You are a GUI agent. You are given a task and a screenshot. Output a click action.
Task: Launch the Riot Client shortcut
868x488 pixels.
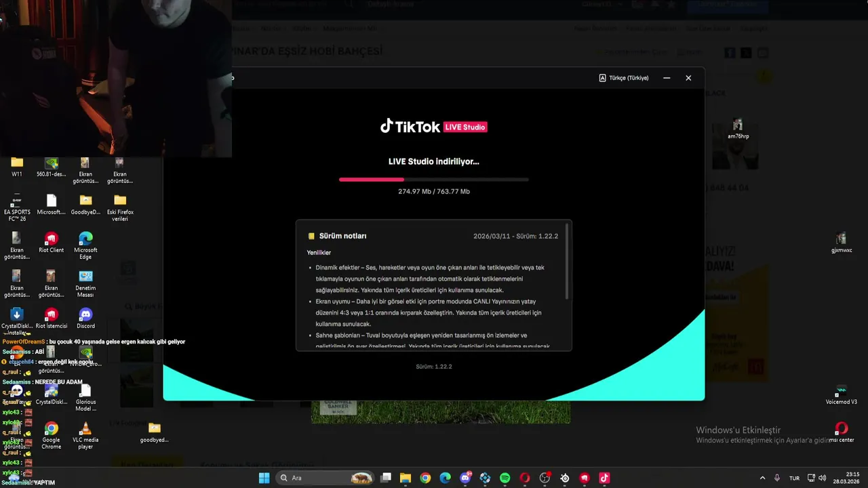click(51, 243)
